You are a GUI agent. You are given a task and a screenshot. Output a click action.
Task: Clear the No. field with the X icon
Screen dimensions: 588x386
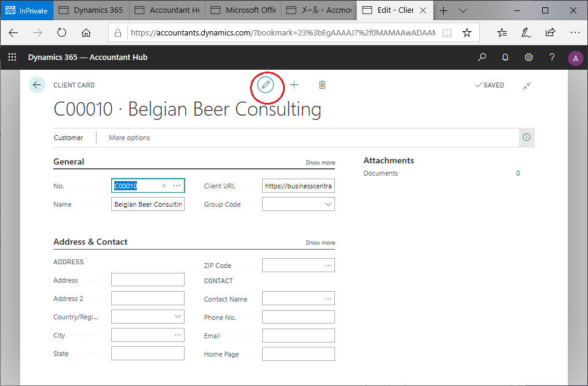[164, 185]
